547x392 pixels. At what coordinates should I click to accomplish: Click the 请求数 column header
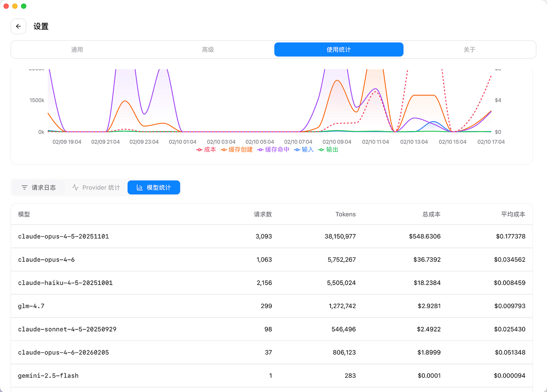click(x=263, y=214)
